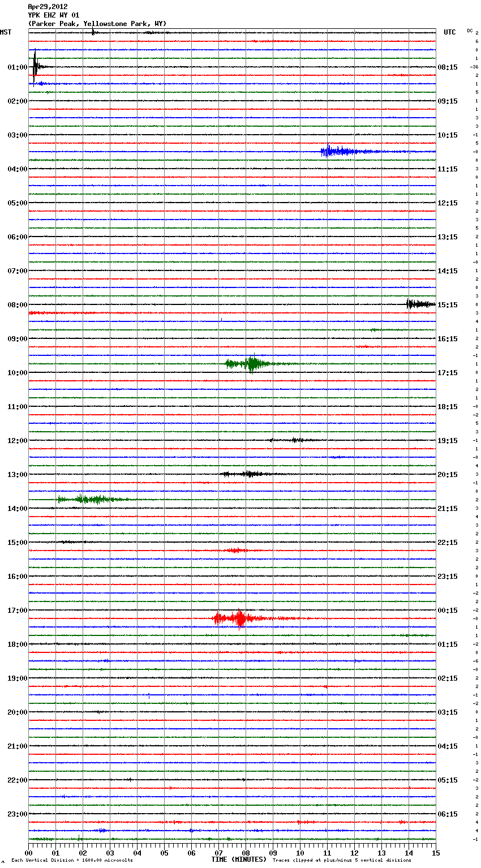Click the large black spike after 01:00 MST
Image resolution: width=481 pixels, height=868 pixels.
click(x=35, y=66)
